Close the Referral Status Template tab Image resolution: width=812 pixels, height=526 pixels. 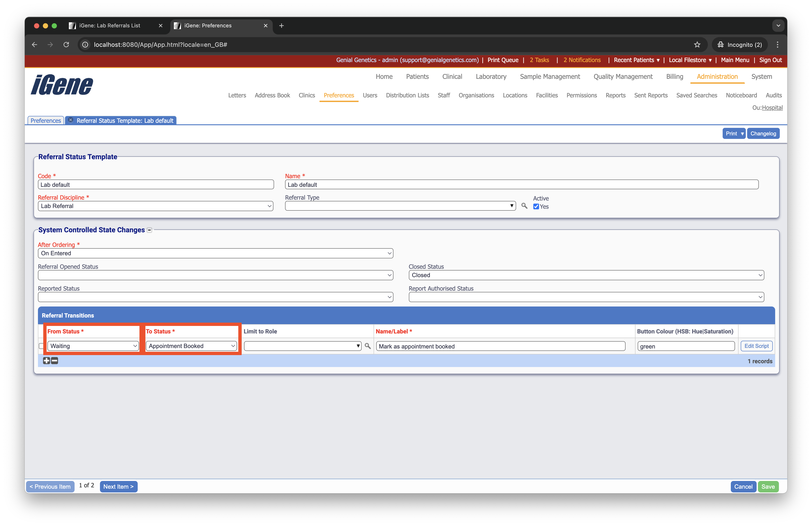(x=71, y=120)
